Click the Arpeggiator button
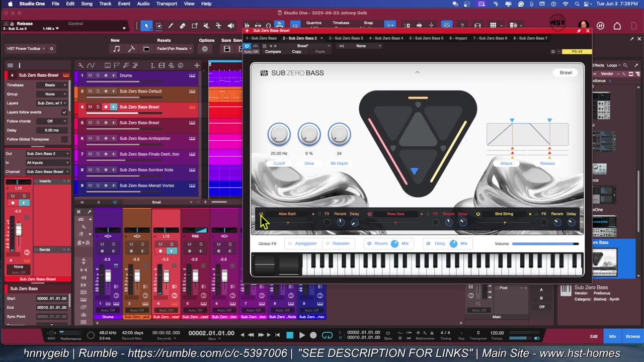The height and width of the screenshot is (362, 644). [x=302, y=243]
